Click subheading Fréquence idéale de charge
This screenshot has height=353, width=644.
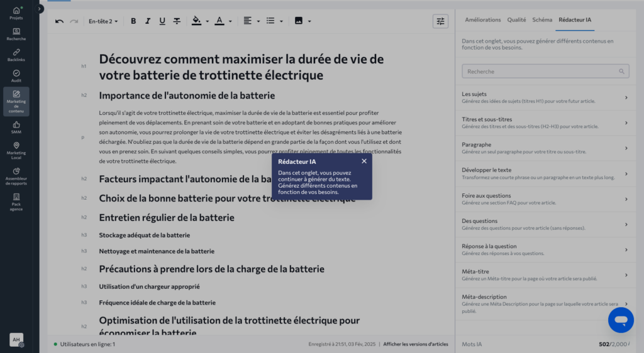pyautogui.click(x=157, y=303)
